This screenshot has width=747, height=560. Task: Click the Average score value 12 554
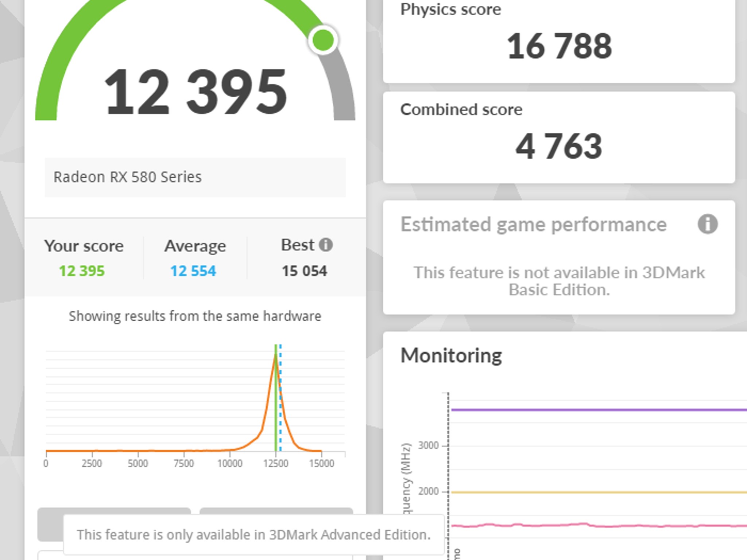(x=193, y=271)
